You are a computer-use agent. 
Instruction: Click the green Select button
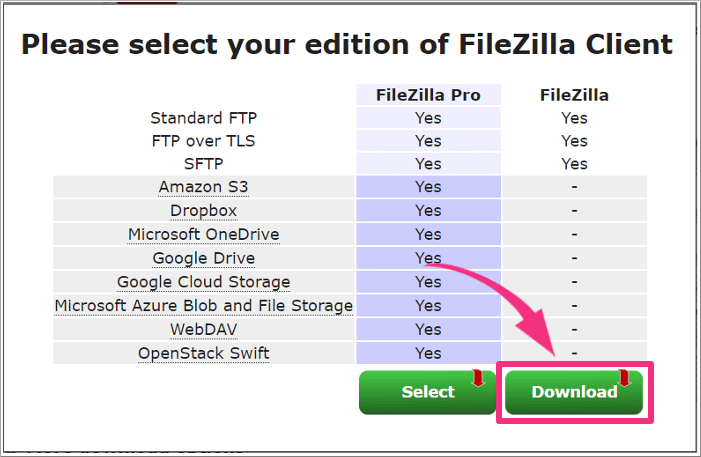pos(428,392)
